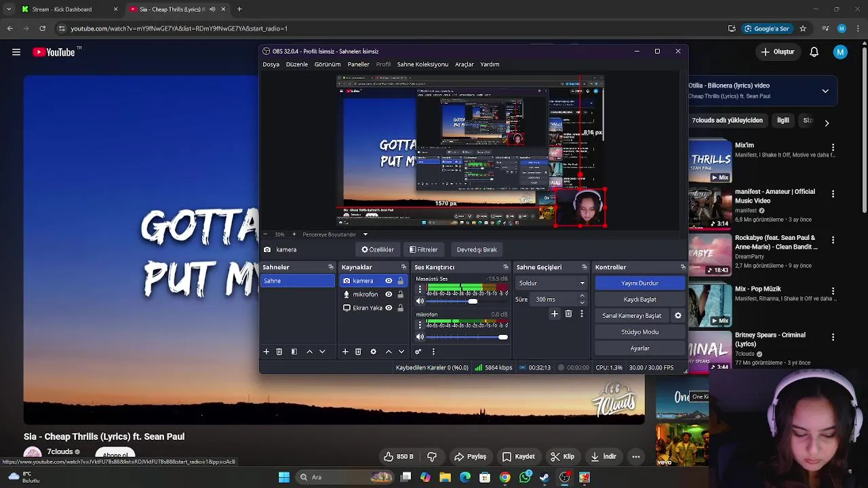Image resolution: width=868 pixels, height=488 pixels.
Task: Adjust Masaüstü Ses volume slider
Action: click(x=473, y=301)
